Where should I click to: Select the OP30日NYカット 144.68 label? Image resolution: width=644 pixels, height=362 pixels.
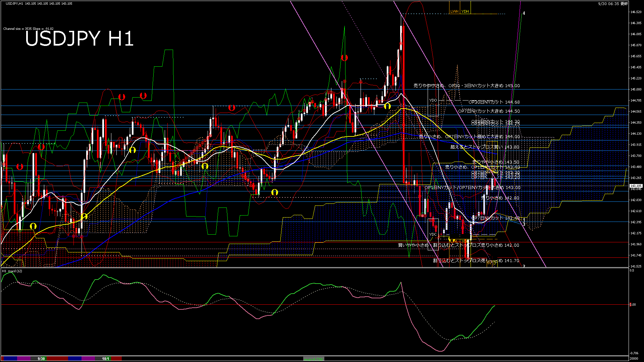pos(494,102)
